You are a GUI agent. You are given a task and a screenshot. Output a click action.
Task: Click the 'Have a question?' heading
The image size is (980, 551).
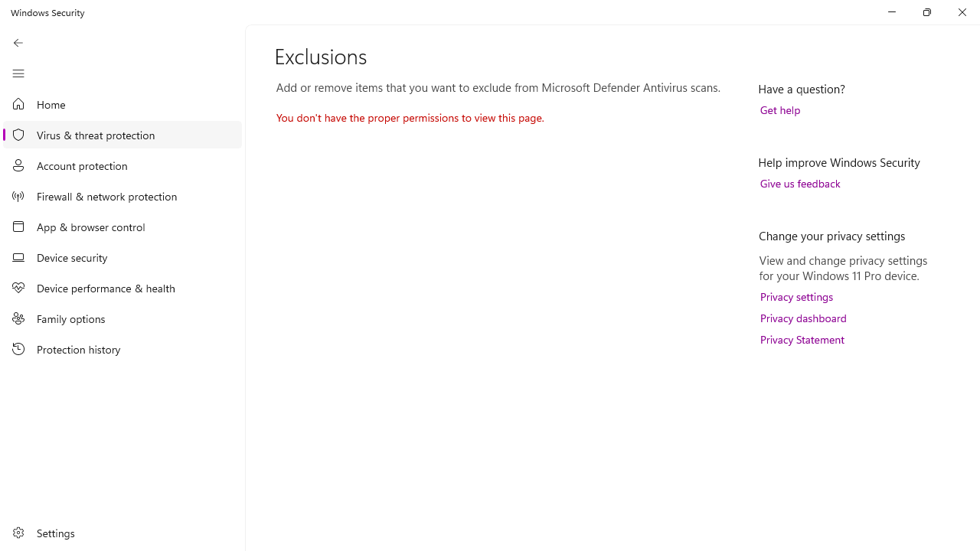click(802, 89)
